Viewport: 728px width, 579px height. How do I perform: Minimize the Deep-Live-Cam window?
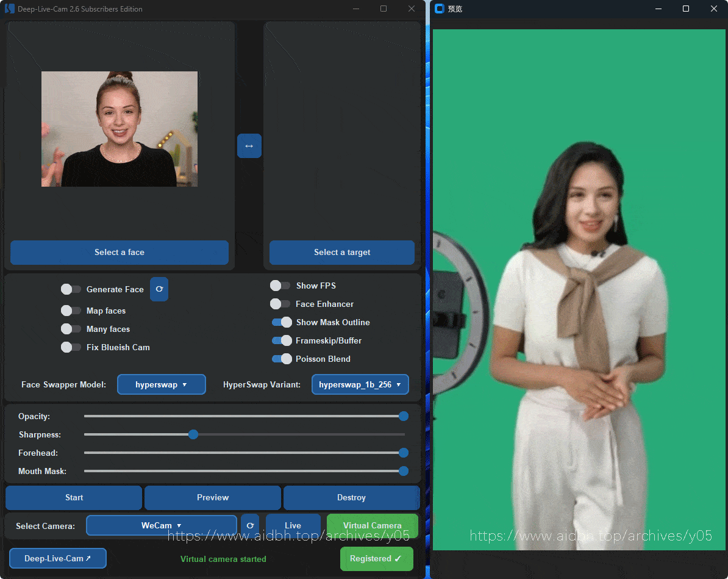pyautogui.click(x=355, y=9)
